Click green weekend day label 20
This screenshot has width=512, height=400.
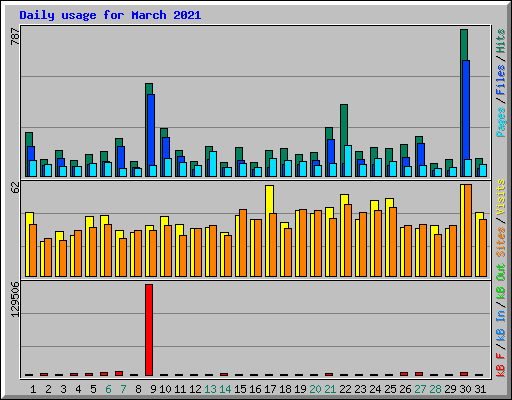tap(315, 389)
